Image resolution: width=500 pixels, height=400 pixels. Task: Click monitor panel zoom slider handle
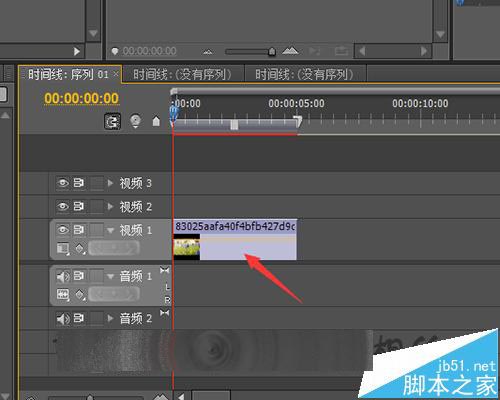point(272,51)
